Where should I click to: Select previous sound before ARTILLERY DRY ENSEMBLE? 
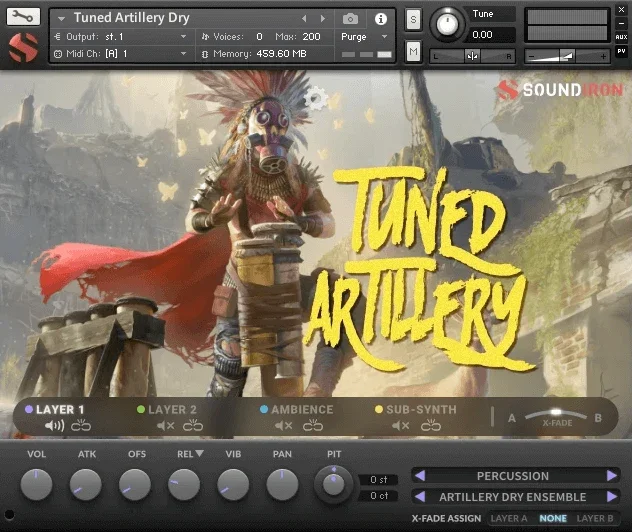(420, 497)
